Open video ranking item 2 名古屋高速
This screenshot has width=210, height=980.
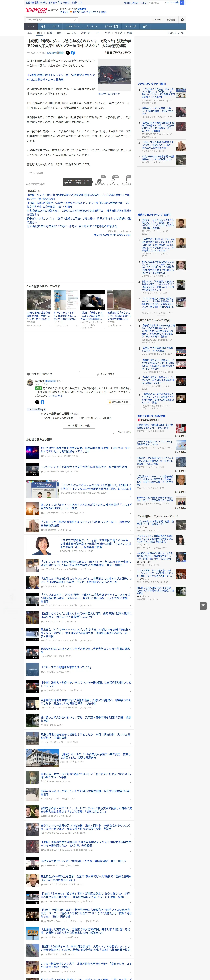click(x=157, y=349)
